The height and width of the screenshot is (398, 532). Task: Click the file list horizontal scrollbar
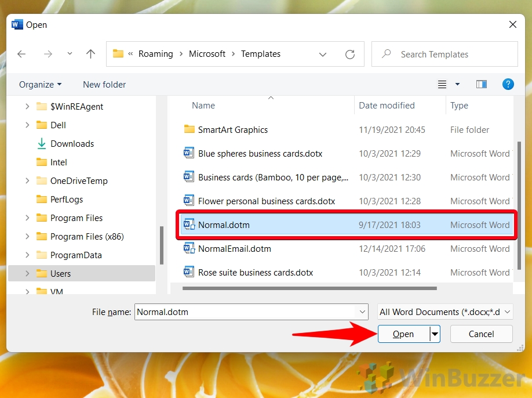309,288
